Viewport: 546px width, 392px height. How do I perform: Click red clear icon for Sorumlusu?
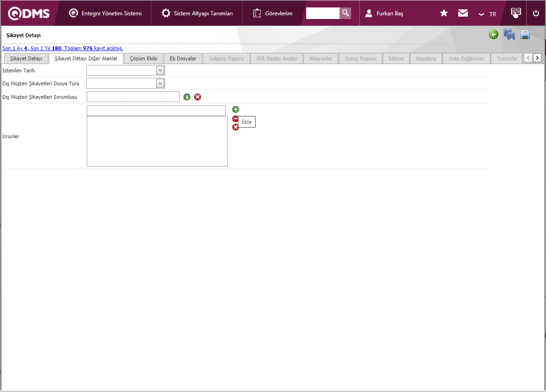click(198, 97)
